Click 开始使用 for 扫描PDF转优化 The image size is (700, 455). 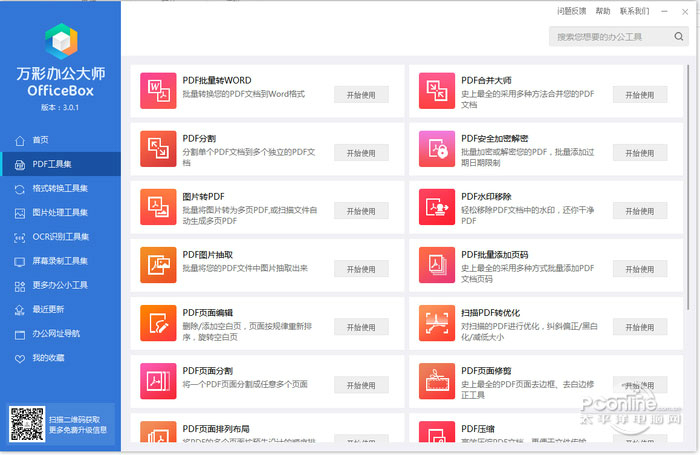click(x=640, y=327)
